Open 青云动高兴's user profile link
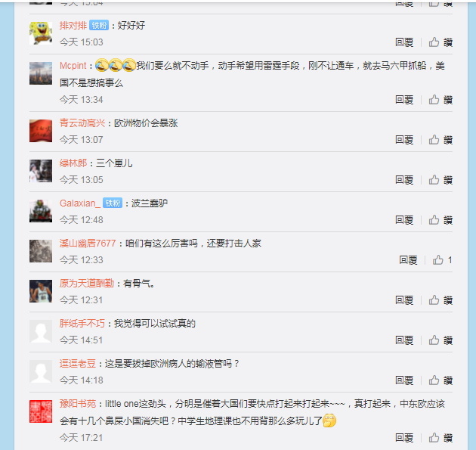The image size is (476, 450). coord(82,123)
